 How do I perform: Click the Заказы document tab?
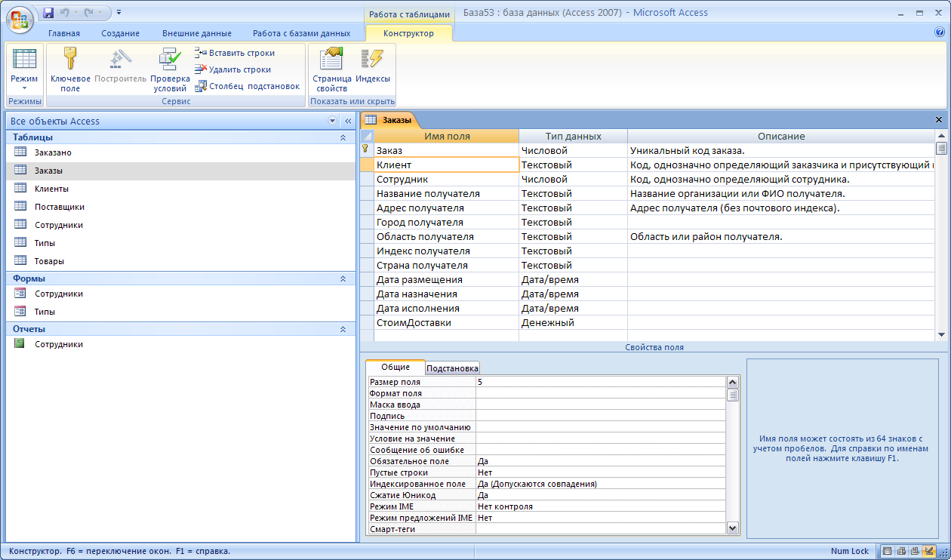[389, 120]
